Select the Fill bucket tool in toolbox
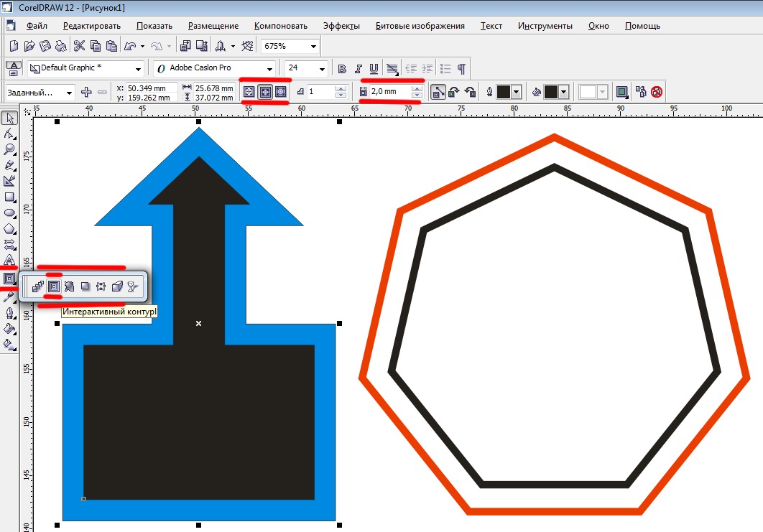The image size is (763, 532). (x=9, y=329)
